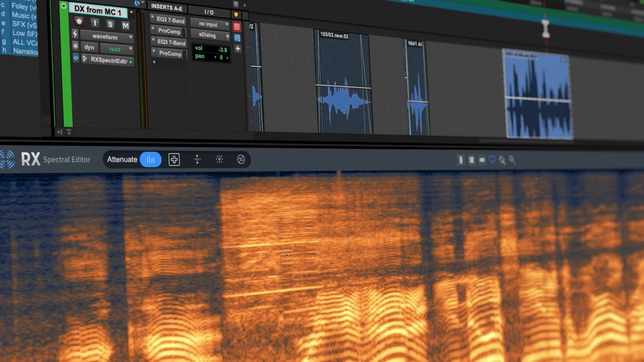Viewport: 644px width, 362px height.
Task: Select the 104/1 audio clip
Action: pyautogui.click(x=417, y=87)
